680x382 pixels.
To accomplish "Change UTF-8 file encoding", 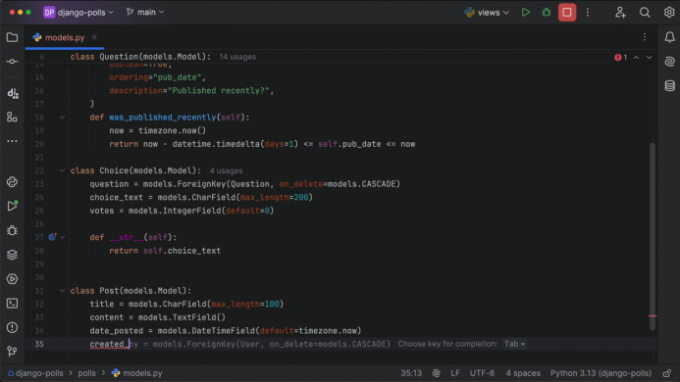I will tap(482, 373).
